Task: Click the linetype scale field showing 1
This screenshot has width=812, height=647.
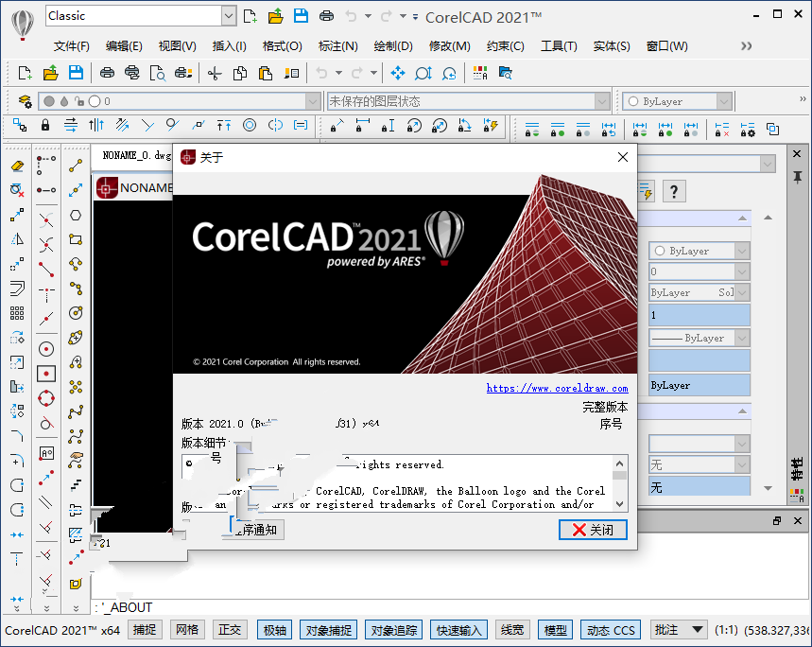Action: (x=700, y=315)
